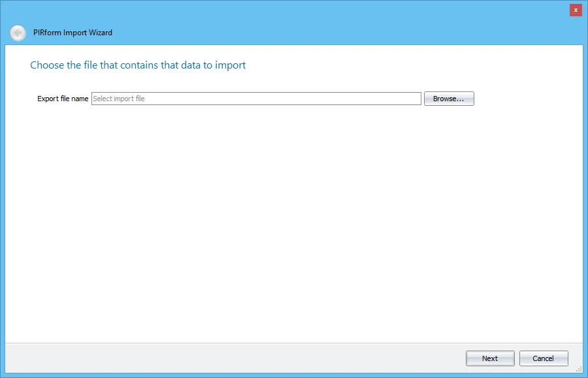Image resolution: width=588 pixels, height=378 pixels.
Task: Click the heading about choosing import data
Action: (137, 65)
